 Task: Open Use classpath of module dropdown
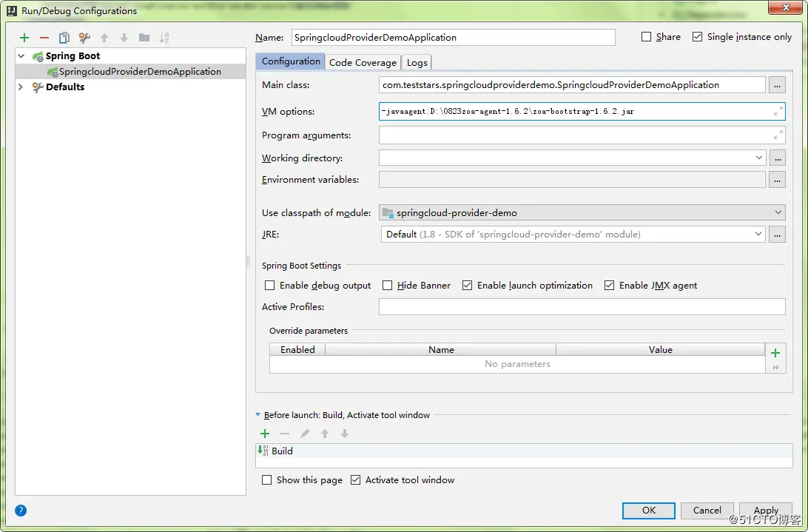point(778,212)
